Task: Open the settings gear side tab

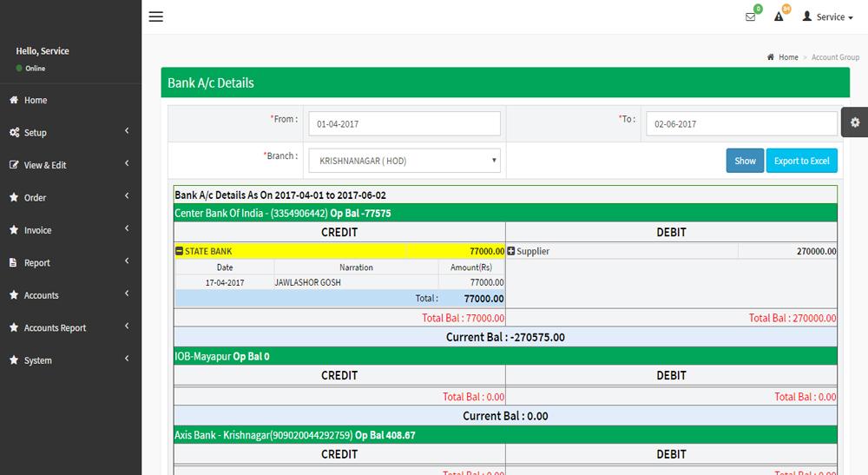Action: [x=855, y=122]
